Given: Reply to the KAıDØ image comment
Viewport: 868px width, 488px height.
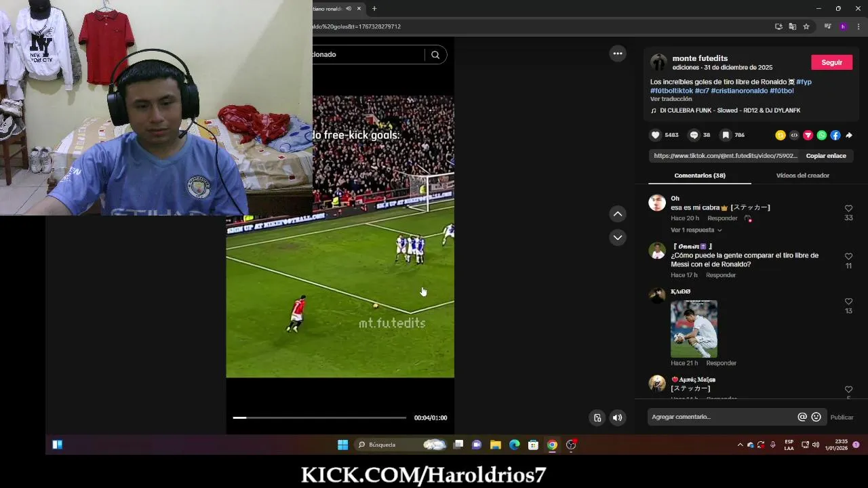Looking at the screenshot, I should point(721,363).
